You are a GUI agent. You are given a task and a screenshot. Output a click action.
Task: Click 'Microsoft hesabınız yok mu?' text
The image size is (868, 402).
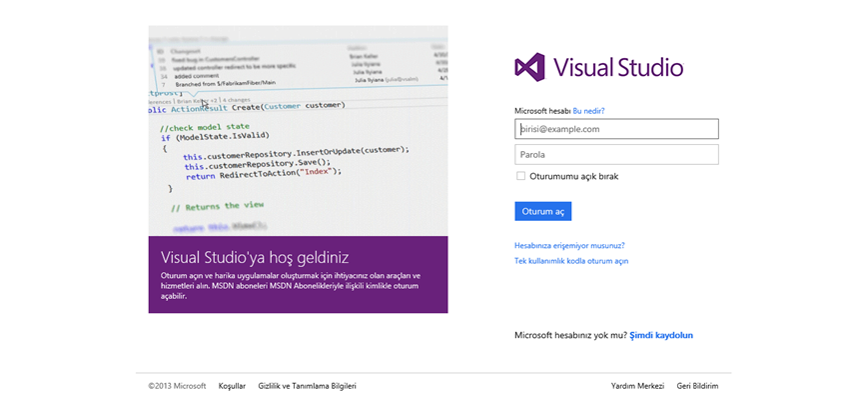pyautogui.click(x=571, y=335)
